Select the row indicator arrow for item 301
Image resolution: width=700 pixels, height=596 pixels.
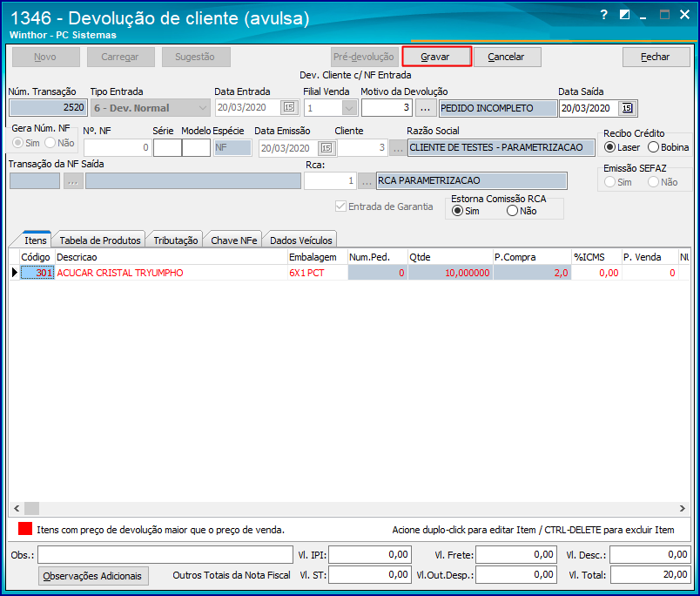pos(14,273)
